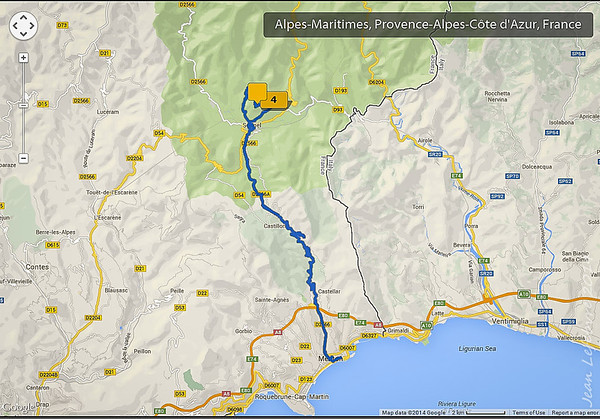The width and height of the screenshot is (600, 419).
Task: Click the Peille village label
Action: coord(177,291)
